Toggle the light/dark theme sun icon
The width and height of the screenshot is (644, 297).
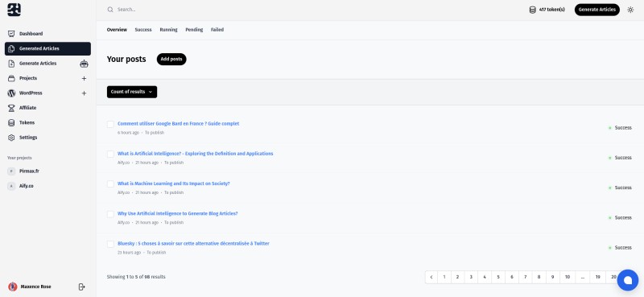630,10
